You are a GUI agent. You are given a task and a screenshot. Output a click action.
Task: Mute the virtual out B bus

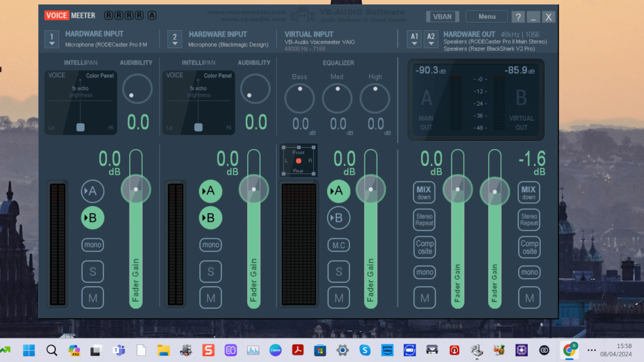pyautogui.click(x=529, y=298)
